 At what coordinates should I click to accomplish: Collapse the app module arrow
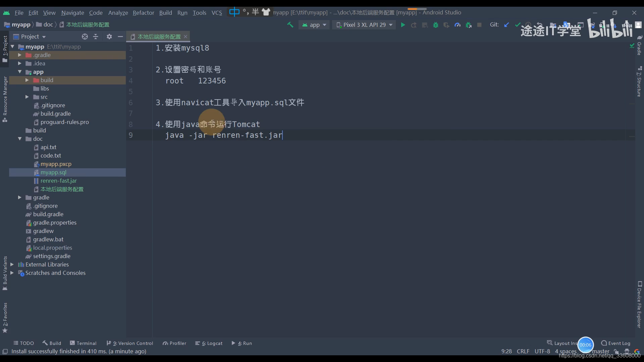(20, 72)
